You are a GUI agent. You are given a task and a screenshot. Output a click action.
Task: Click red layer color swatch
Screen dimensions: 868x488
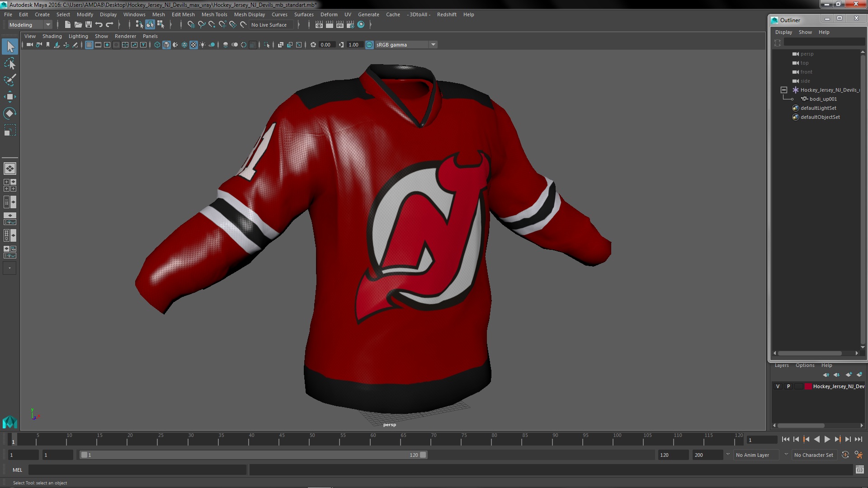point(808,386)
